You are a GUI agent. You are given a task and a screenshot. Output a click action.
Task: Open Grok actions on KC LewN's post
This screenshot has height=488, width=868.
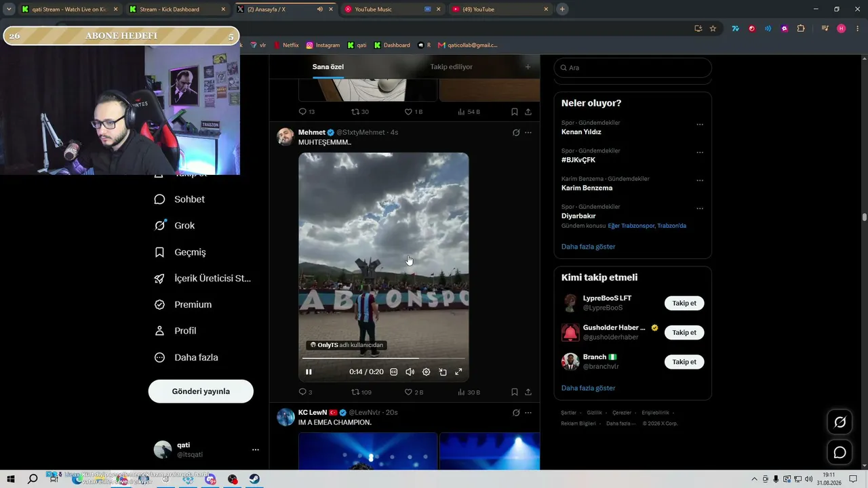[516, 412]
